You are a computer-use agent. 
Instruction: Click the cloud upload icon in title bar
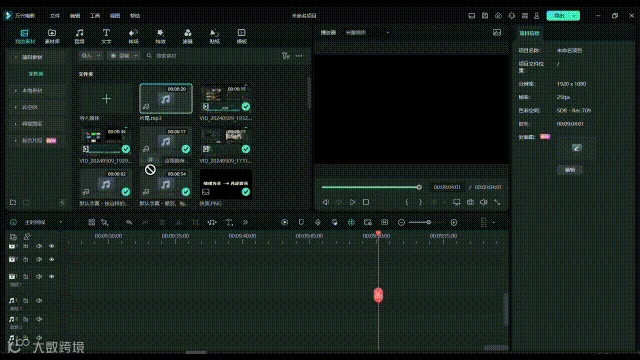coord(498,16)
